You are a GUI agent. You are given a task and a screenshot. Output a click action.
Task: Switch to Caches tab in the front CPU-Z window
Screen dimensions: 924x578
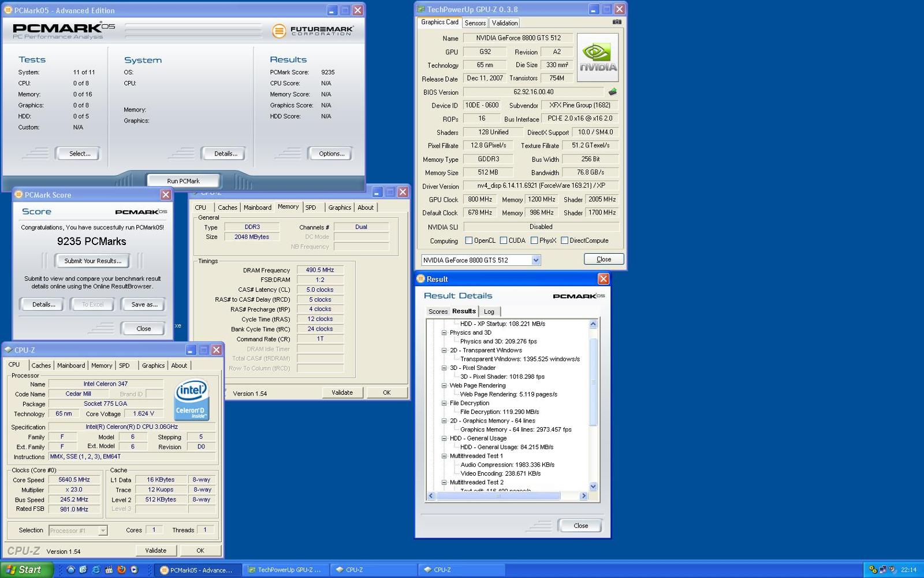pyautogui.click(x=41, y=365)
